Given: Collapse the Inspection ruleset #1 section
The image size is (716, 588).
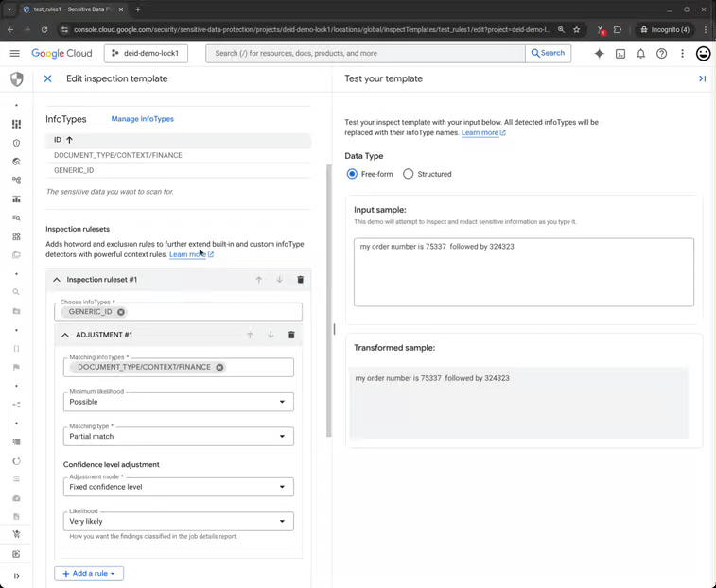Looking at the screenshot, I should point(57,280).
